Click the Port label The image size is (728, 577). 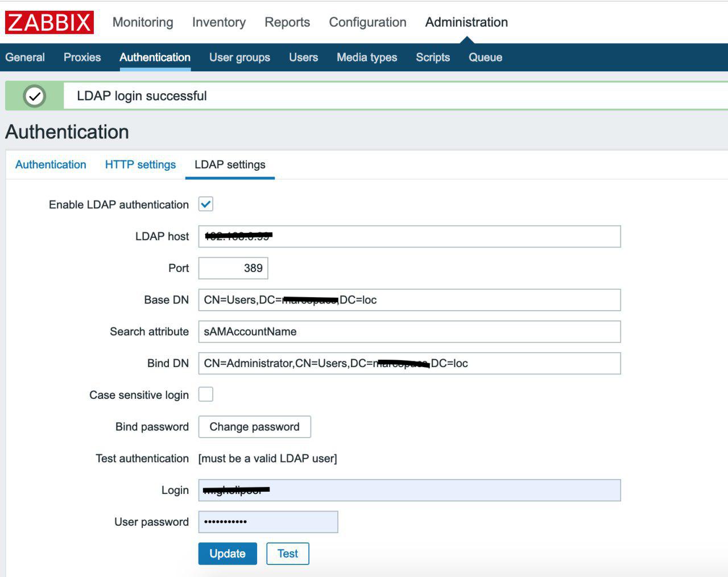(179, 268)
